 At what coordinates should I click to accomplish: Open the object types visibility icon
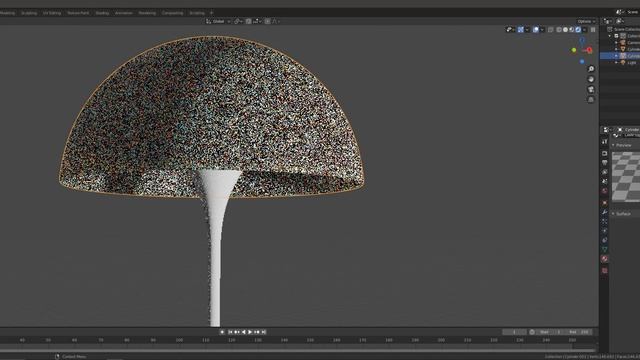click(509, 29)
